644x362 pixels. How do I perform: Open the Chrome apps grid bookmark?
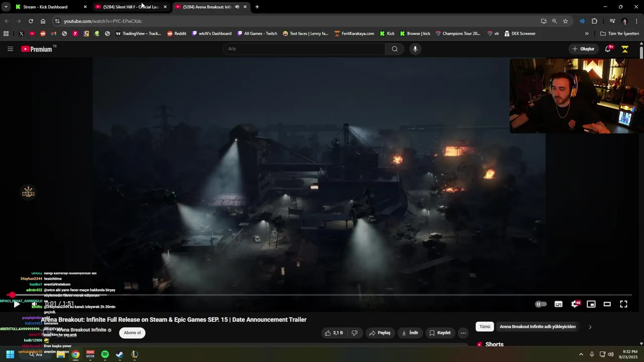(6, 34)
